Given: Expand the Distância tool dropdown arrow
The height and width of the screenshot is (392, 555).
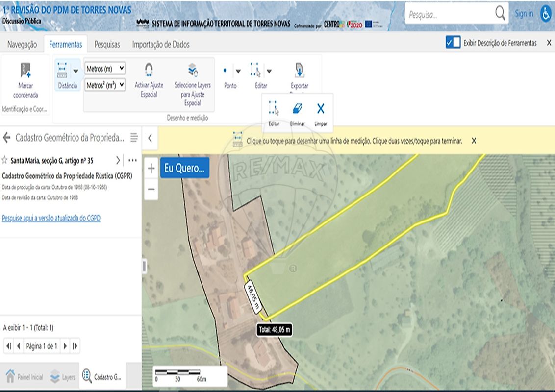Looking at the screenshot, I should tap(76, 71).
